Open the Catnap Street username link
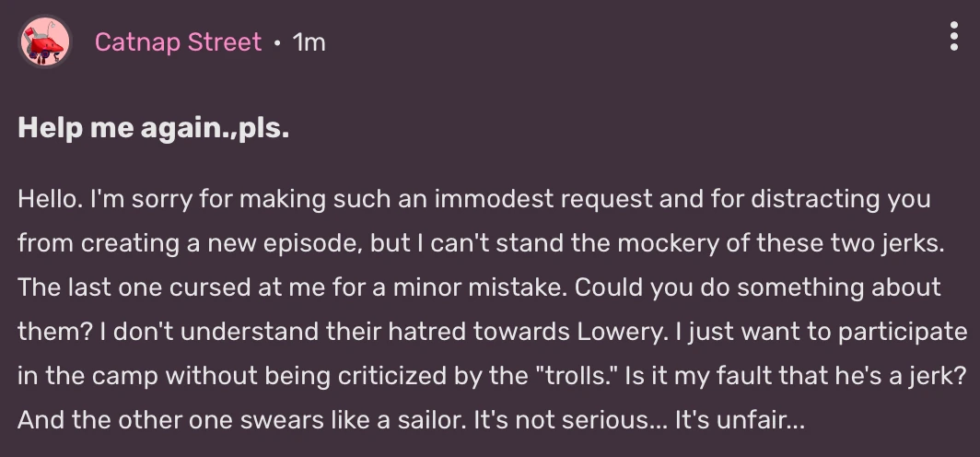This screenshot has width=980, height=457. [178, 42]
